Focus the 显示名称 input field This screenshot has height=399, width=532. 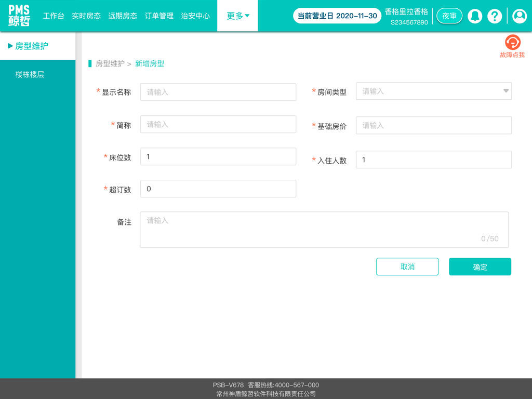pos(218,92)
